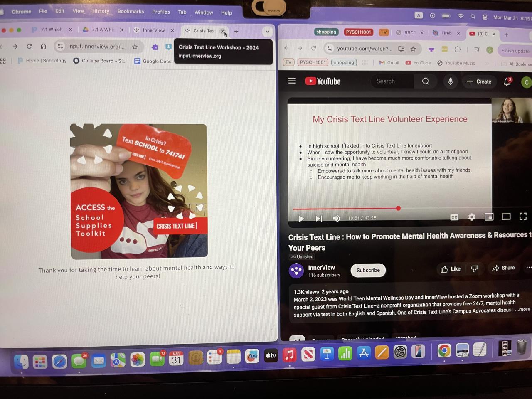Open the History menu in menu bar
The height and width of the screenshot is (399, 532).
(101, 11)
